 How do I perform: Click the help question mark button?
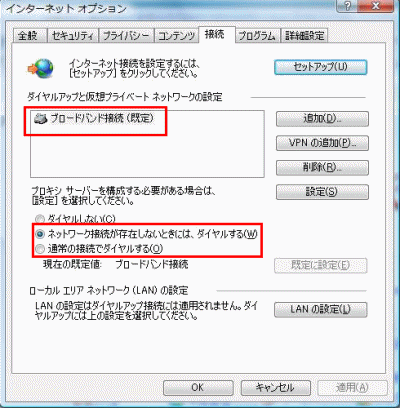point(347,6)
